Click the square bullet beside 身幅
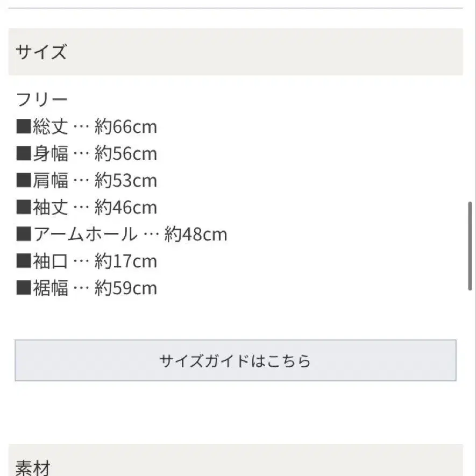The height and width of the screenshot is (476, 476). [x=23, y=154]
